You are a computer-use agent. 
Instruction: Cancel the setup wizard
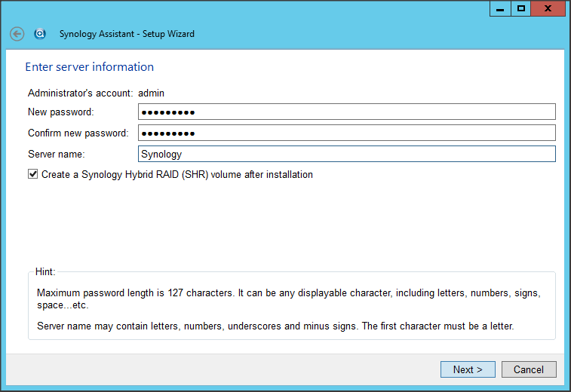point(529,369)
